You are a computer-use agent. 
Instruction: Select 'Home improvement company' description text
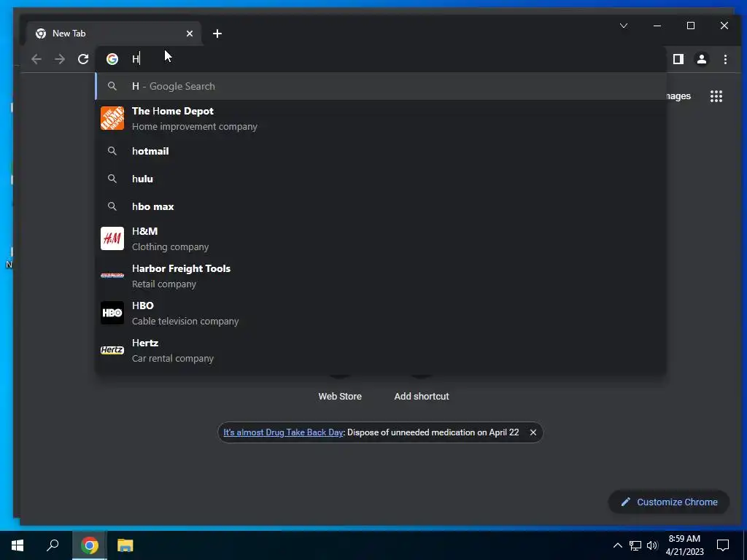[x=194, y=127]
